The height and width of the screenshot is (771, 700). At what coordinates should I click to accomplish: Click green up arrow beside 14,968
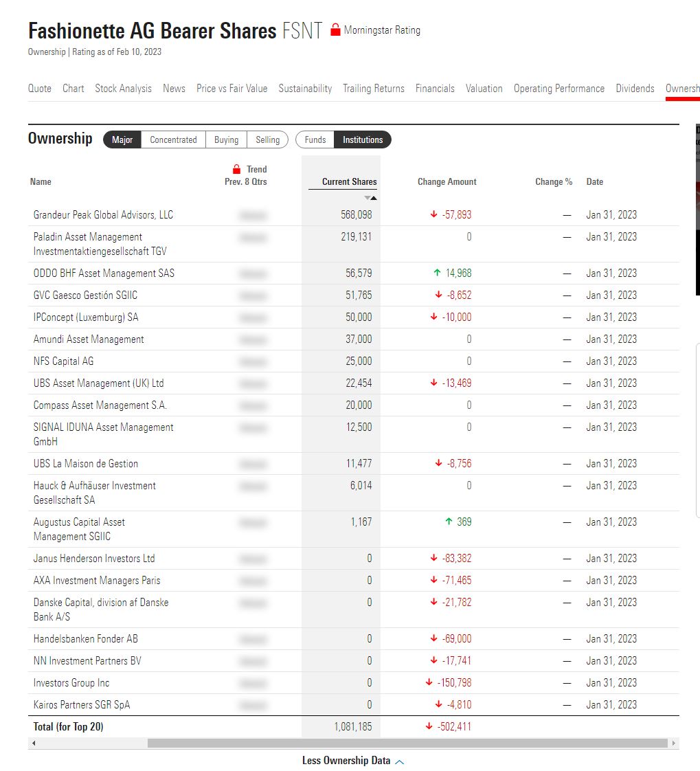(x=437, y=272)
